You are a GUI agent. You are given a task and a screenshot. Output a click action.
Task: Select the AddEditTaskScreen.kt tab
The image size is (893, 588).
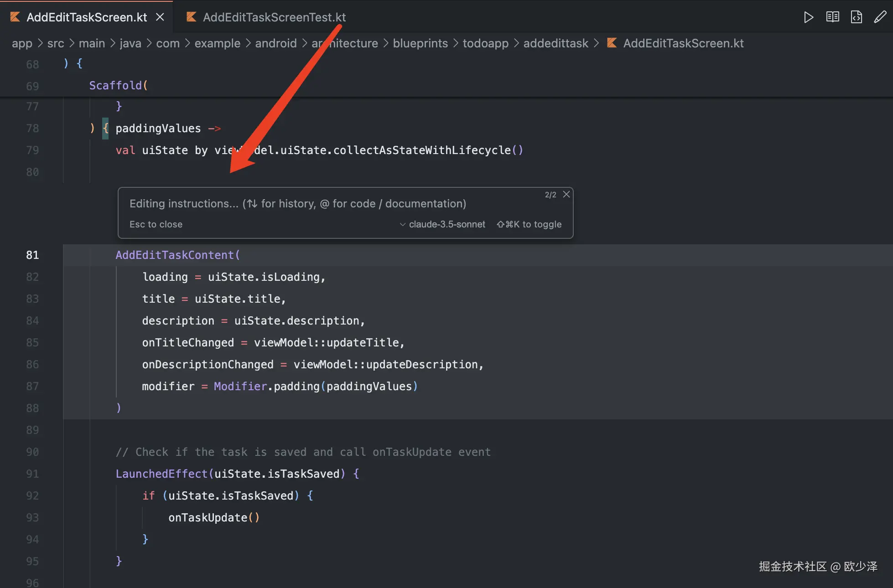click(x=87, y=17)
